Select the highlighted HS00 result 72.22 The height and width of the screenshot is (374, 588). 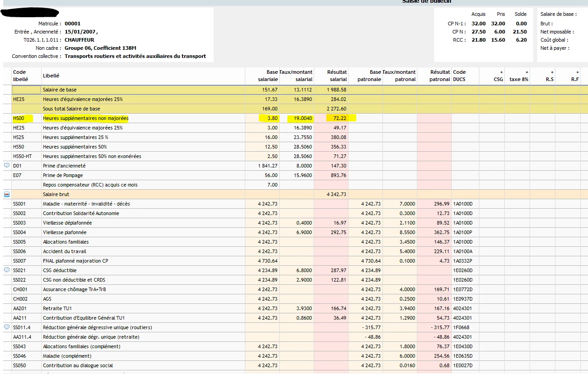(338, 119)
